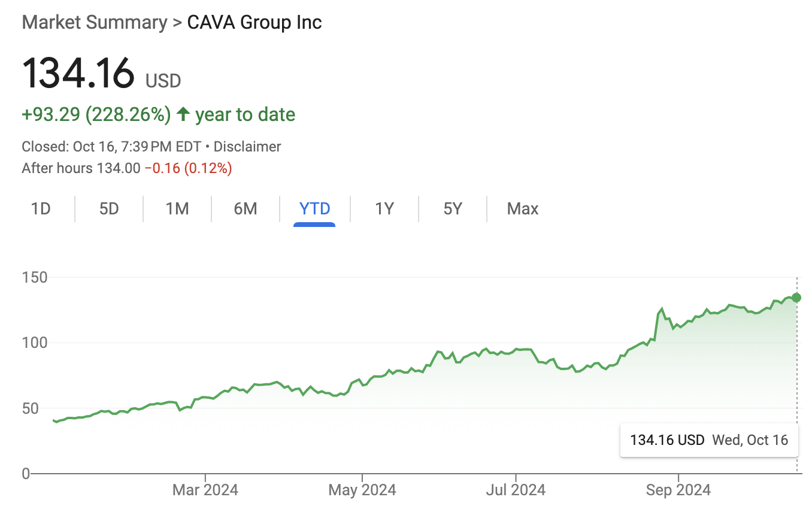
Task: Switch to the 1D range tab
Action: pyautogui.click(x=41, y=208)
